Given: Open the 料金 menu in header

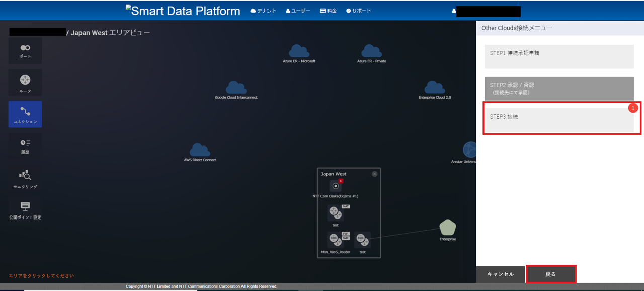Looking at the screenshot, I should click(x=328, y=11).
